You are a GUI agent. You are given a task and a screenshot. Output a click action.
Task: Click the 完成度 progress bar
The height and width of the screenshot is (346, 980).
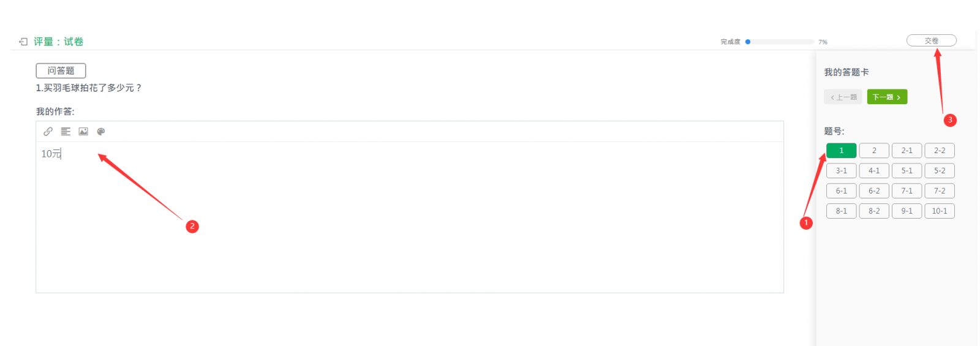pyautogui.click(x=780, y=42)
